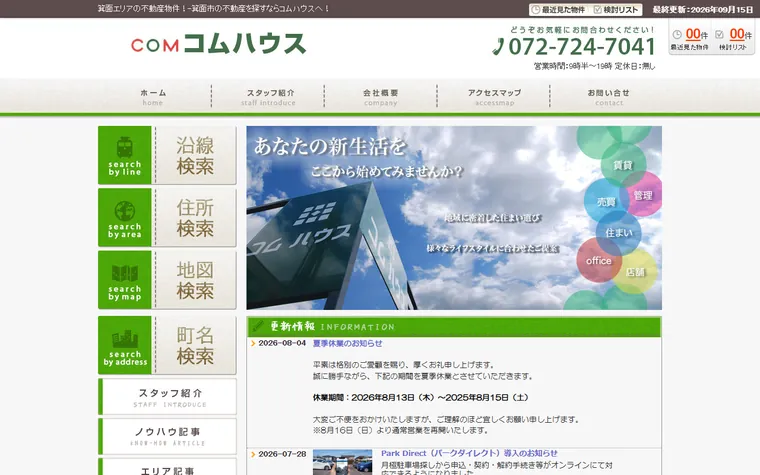Click the 賃貸 green bubble in banner
The image size is (760, 475).
623,165
